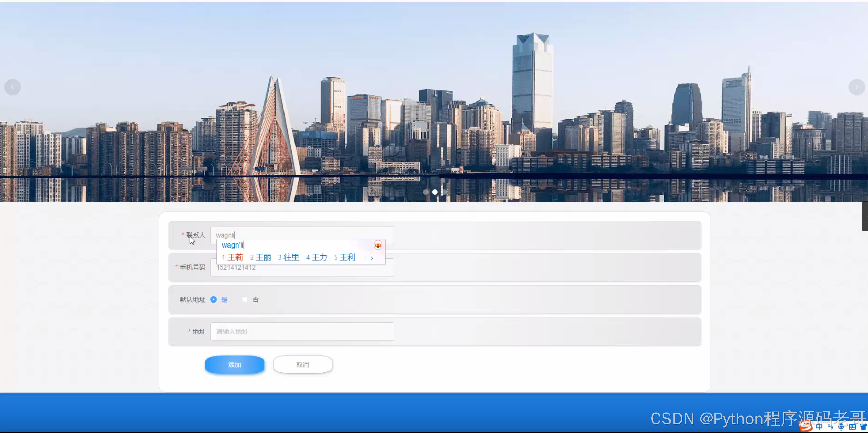868x433 pixels.
Task: Choose candidate 2 王丽
Action: pos(263,258)
